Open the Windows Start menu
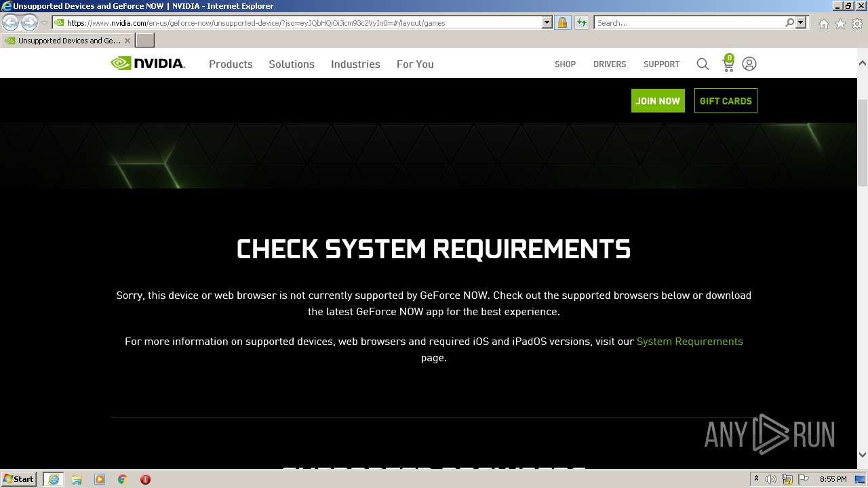 [x=19, y=479]
